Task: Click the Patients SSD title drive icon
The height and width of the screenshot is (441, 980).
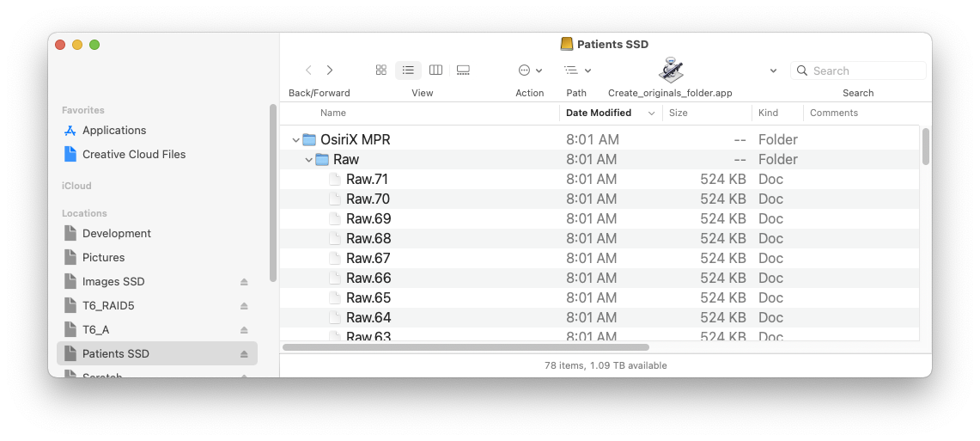Action: (x=566, y=45)
